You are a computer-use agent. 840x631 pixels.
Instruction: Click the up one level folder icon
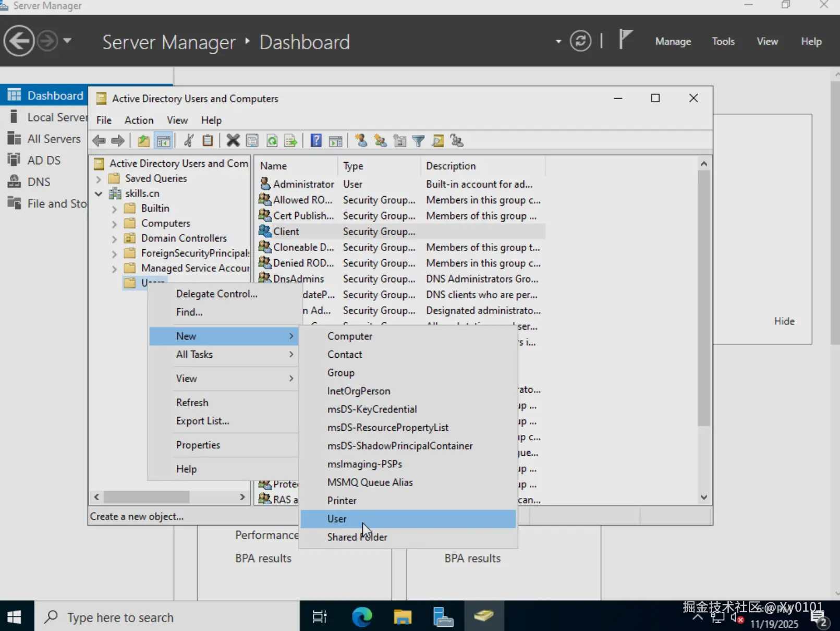(x=143, y=141)
